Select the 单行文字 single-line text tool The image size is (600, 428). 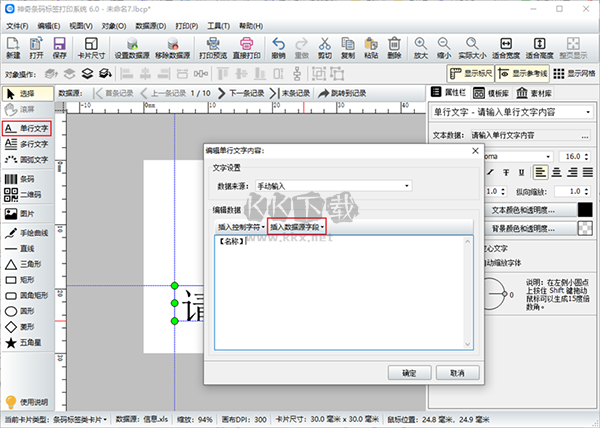click(x=26, y=128)
